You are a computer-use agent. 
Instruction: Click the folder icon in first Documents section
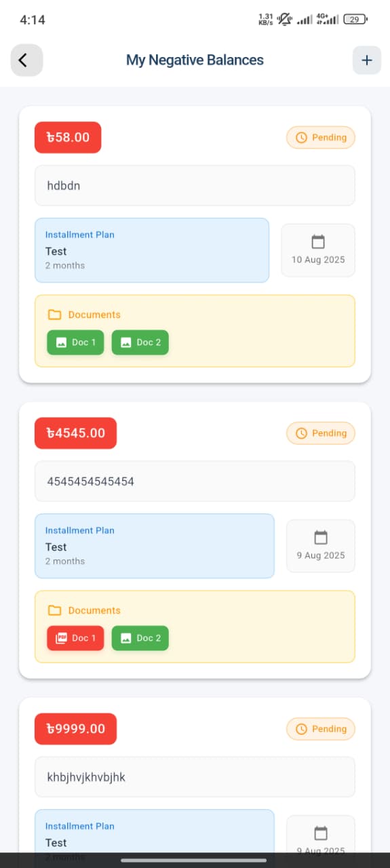click(55, 315)
